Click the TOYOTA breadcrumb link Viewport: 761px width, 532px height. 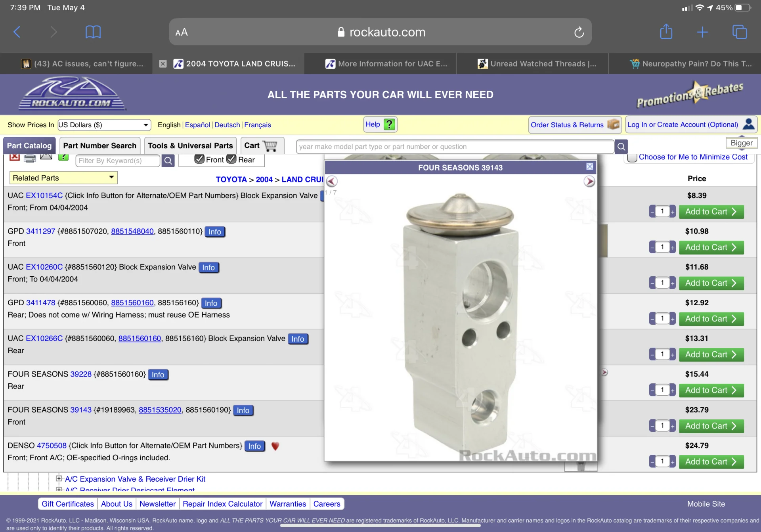click(231, 180)
